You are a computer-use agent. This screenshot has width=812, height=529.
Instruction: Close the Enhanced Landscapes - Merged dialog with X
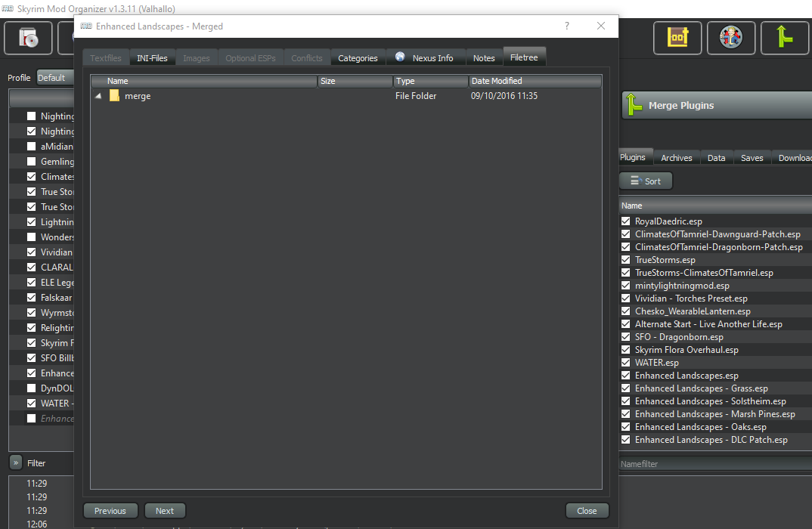(x=601, y=26)
